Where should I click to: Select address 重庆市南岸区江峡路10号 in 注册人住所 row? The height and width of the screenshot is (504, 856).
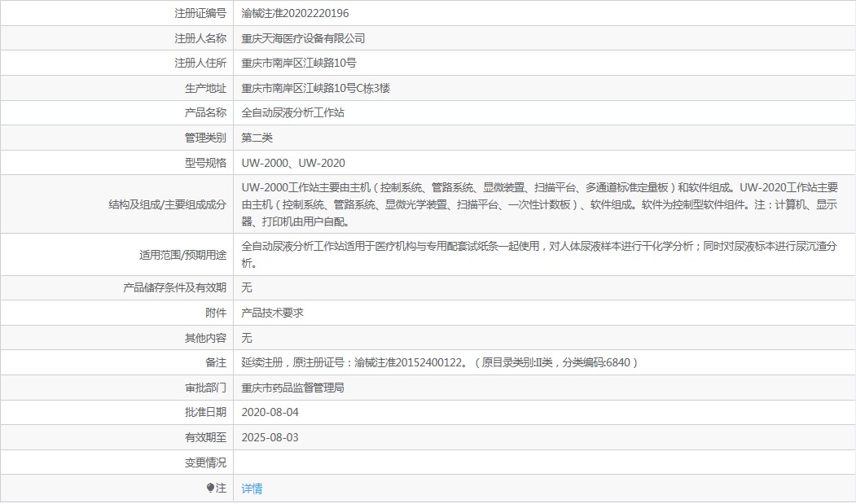pos(299,63)
